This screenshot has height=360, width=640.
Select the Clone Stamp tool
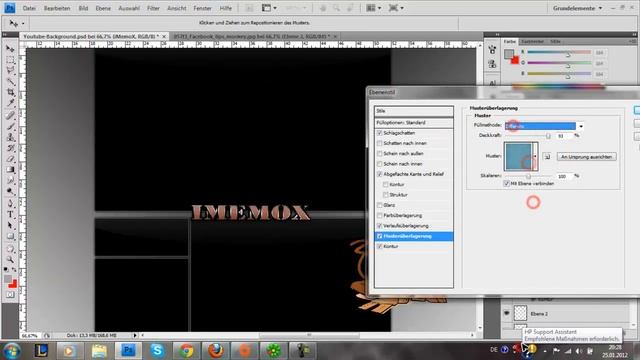click(x=10, y=137)
